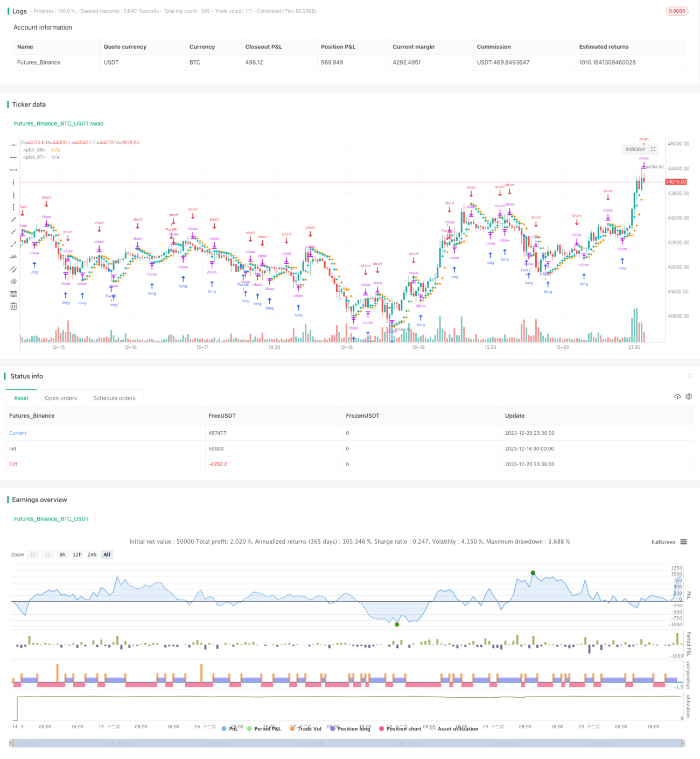700x759 pixels.
Task: Toggle Trade Vol series in legend
Action: tap(305, 728)
